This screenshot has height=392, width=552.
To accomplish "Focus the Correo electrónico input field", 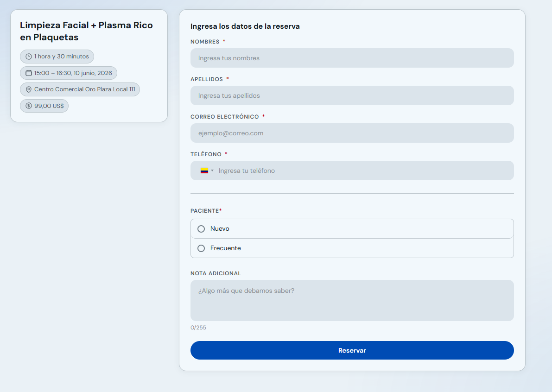I will [352, 133].
